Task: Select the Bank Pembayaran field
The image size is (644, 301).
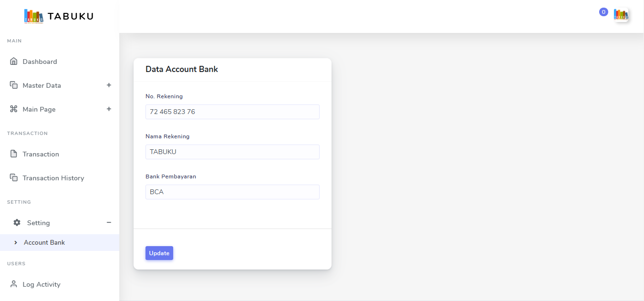Action: [232, 192]
